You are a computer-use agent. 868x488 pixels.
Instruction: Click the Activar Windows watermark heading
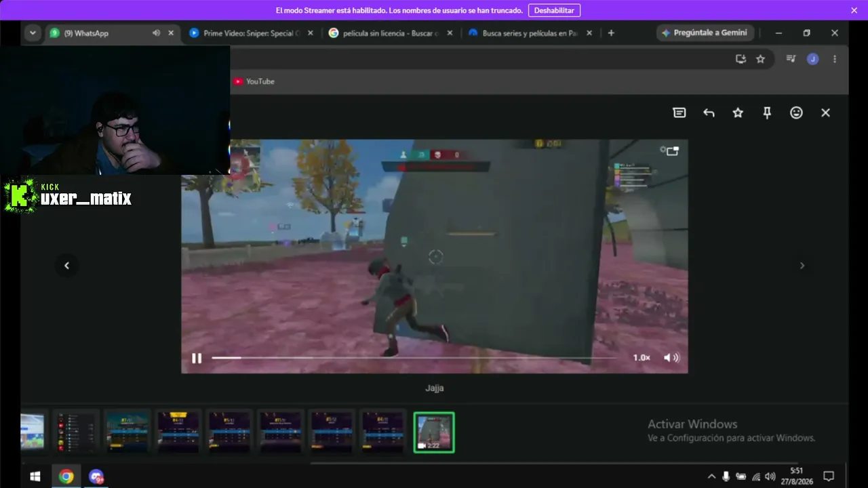pos(692,424)
